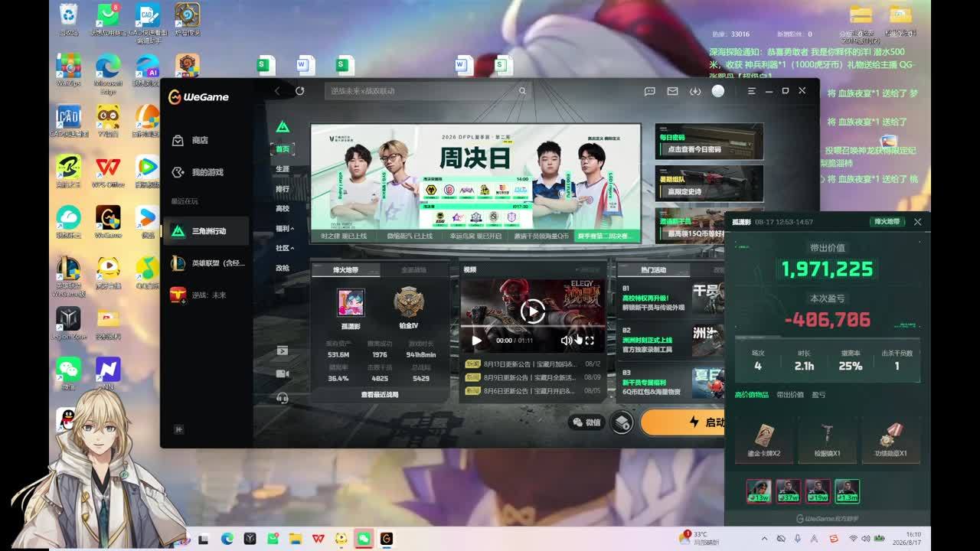Screen dimensions: 980x551
Task: Select the 盈亏 tab in summary panel
Action: point(819,395)
